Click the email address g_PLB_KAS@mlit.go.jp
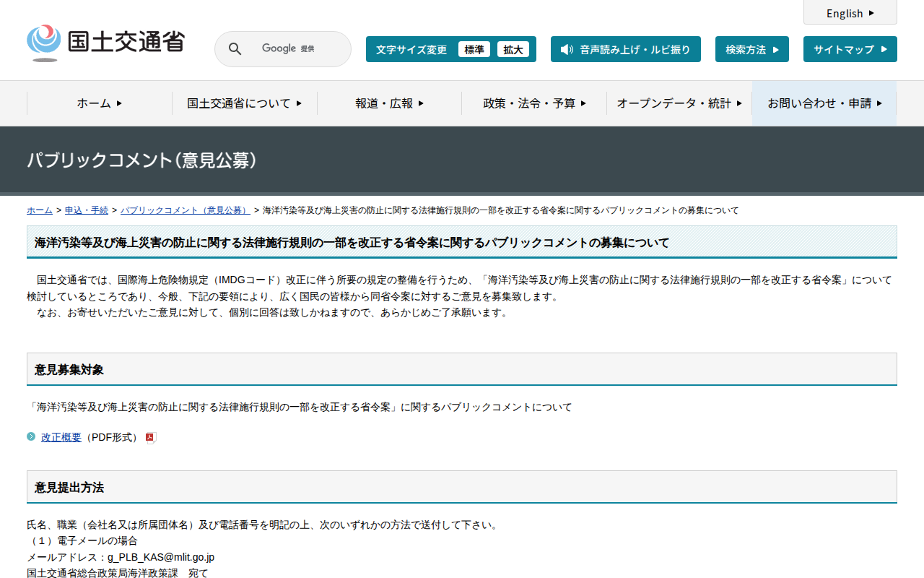924x578 pixels. [161, 557]
